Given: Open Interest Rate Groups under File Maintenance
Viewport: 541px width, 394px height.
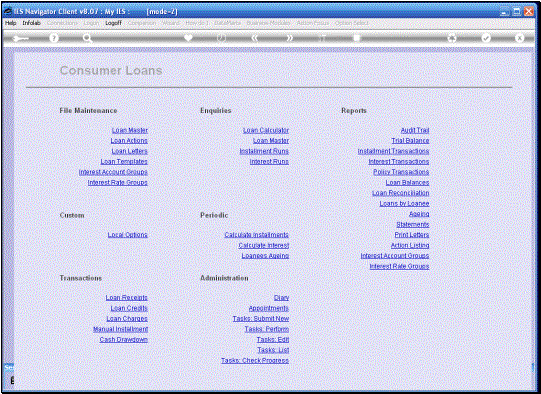Looking at the screenshot, I should (x=118, y=183).
